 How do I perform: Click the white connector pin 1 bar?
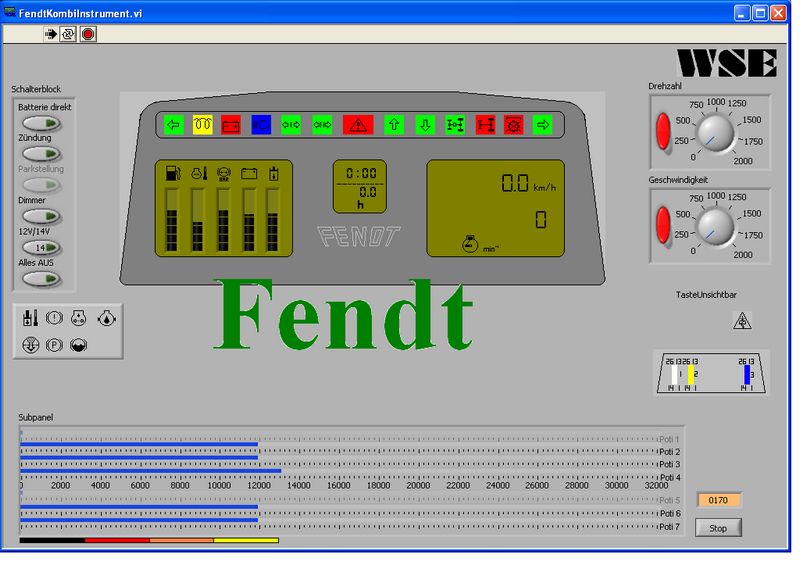click(x=674, y=374)
